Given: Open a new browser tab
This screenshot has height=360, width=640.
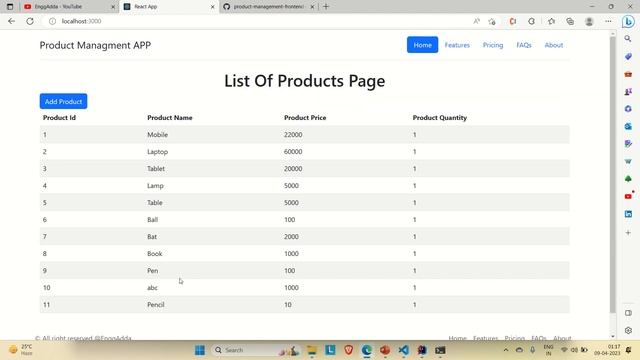Looking at the screenshot, I should [x=326, y=7].
